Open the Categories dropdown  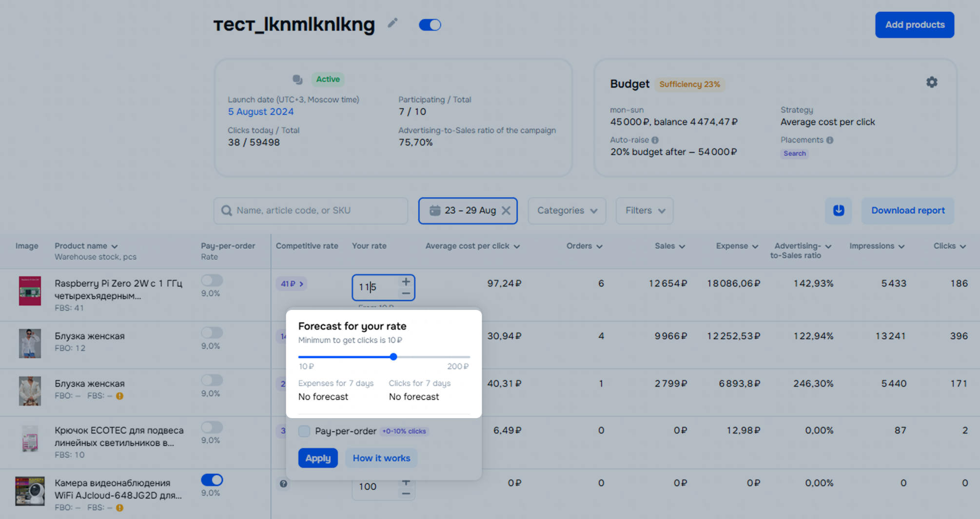pos(567,211)
